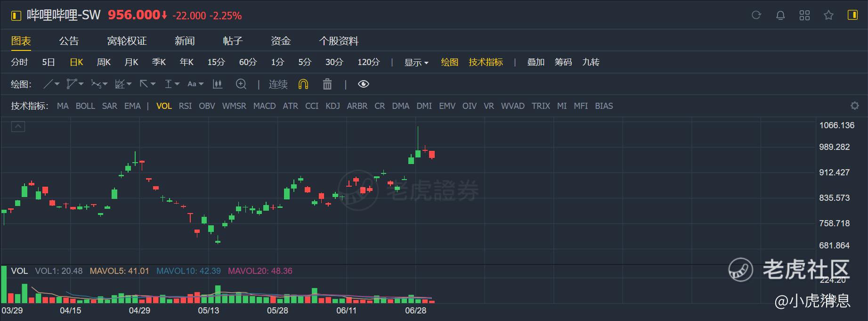Switch to the 个股资料 tab
The image size is (868, 321).
(339, 41)
